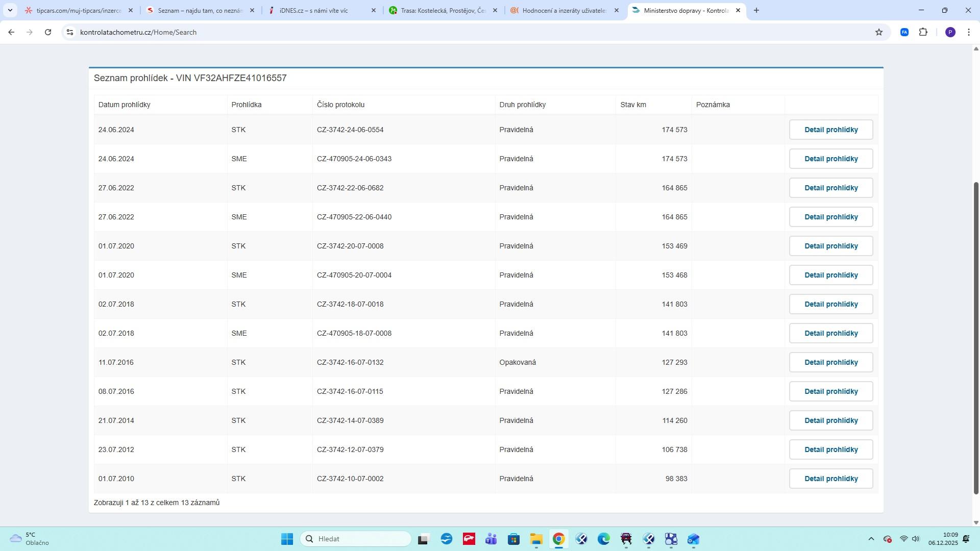Go back with the browser back arrow
Screen dimensions: 980x551
coord(11,32)
